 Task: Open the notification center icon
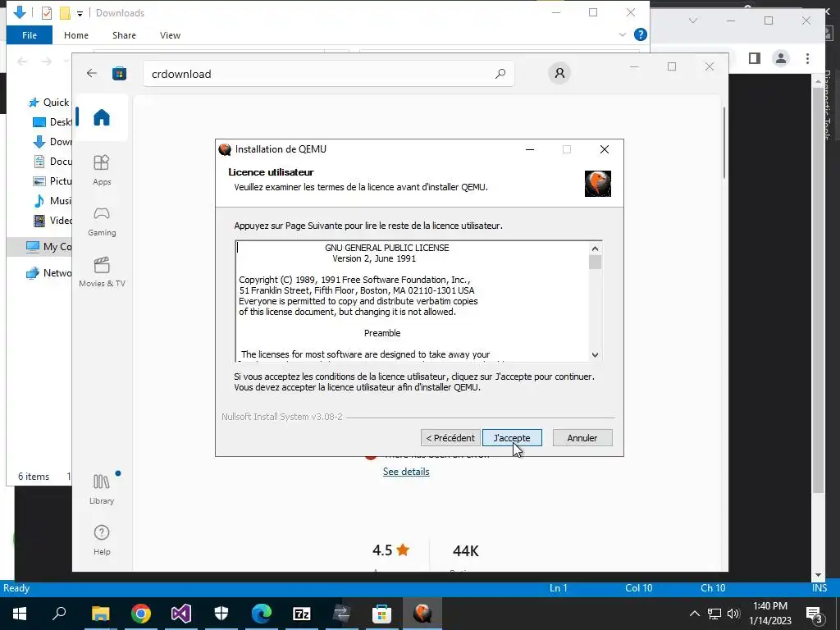815,614
